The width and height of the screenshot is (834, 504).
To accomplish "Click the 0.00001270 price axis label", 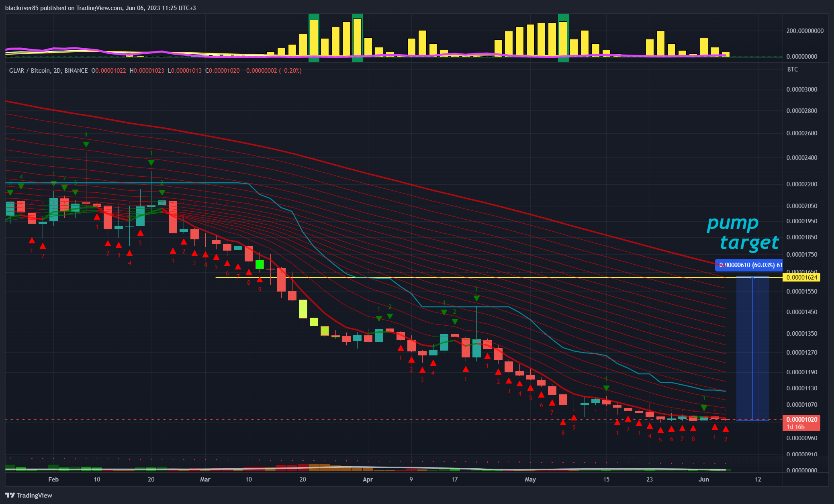I will pyautogui.click(x=801, y=353).
